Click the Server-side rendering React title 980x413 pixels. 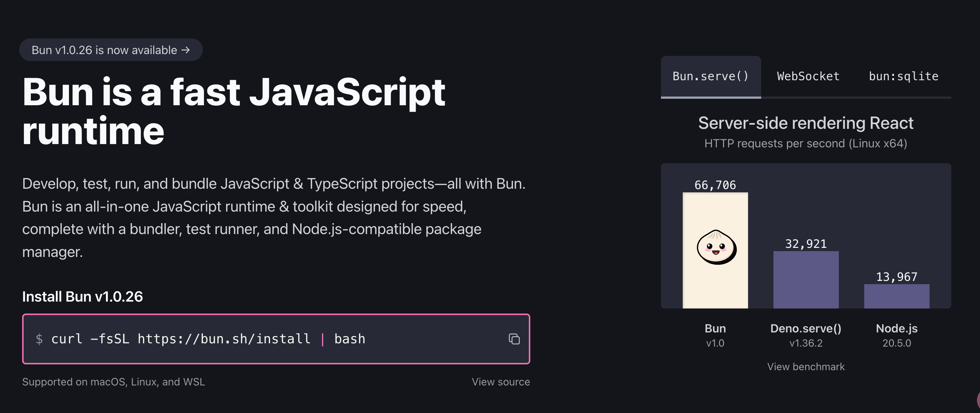tap(805, 123)
